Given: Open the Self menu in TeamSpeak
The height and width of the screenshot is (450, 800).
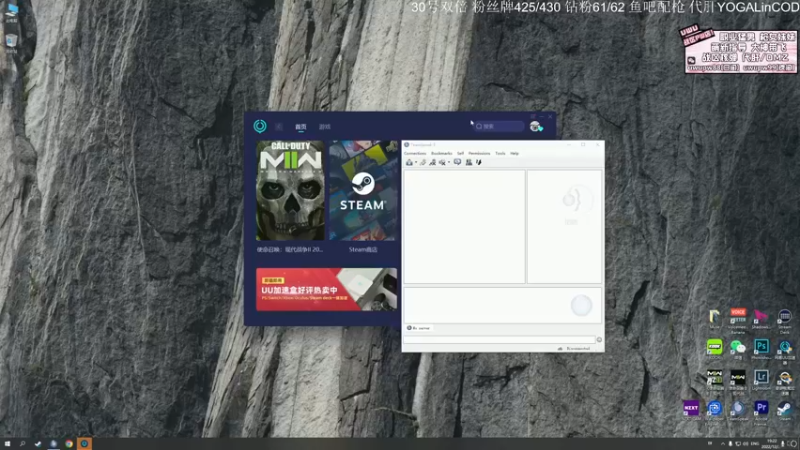Looking at the screenshot, I should tap(460, 153).
